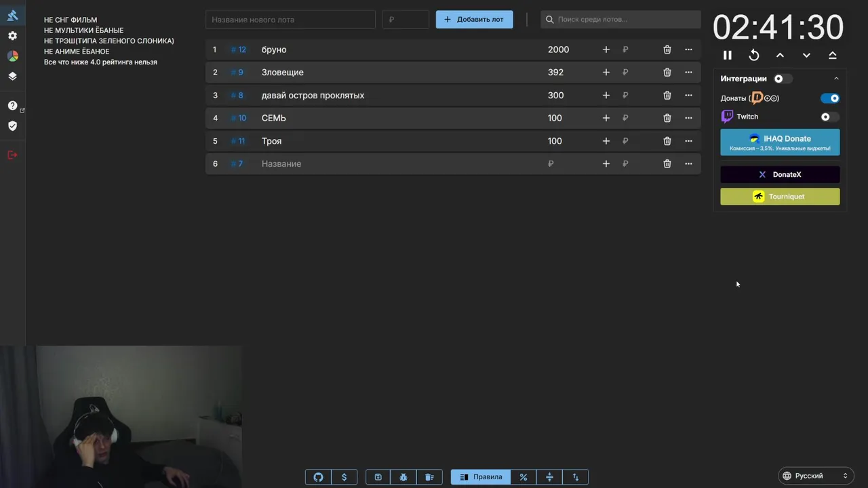
Task: Focus the new lot ruble amount field
Action: (406, 20)
